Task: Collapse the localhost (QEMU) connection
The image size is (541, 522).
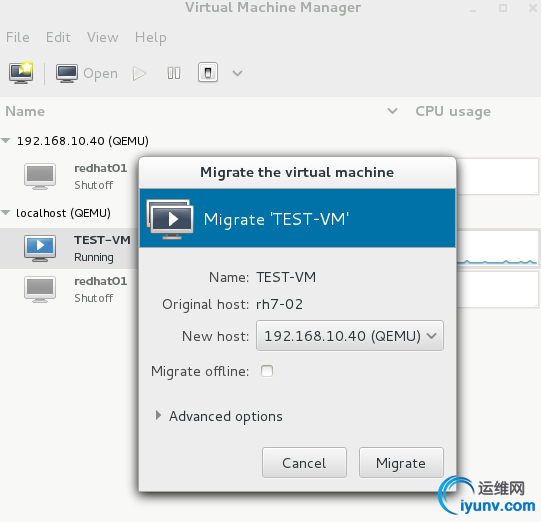Action: click(6, 213)
